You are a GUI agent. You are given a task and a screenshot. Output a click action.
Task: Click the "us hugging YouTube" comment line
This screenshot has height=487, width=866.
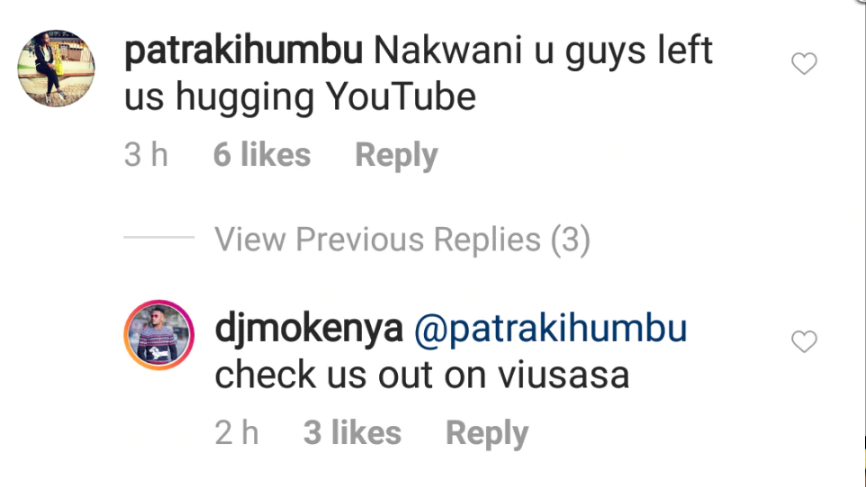click(x=300, y=97)
